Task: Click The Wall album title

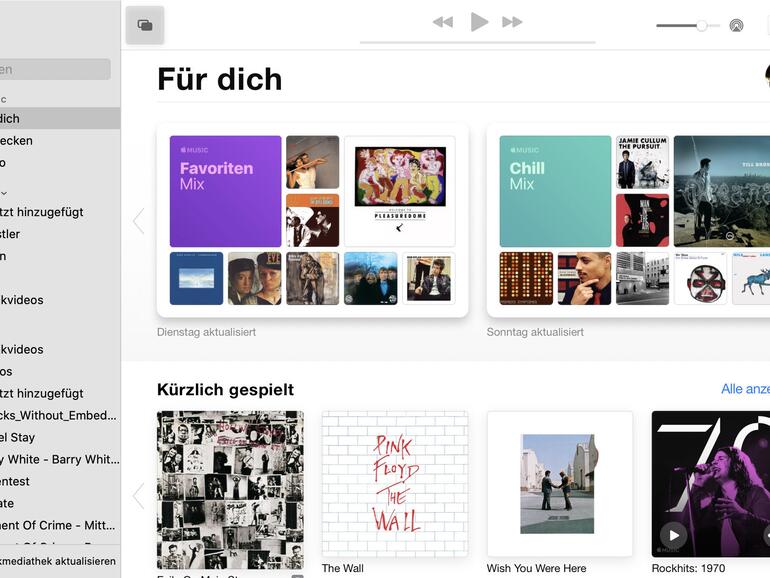Action: pos(343,568)
